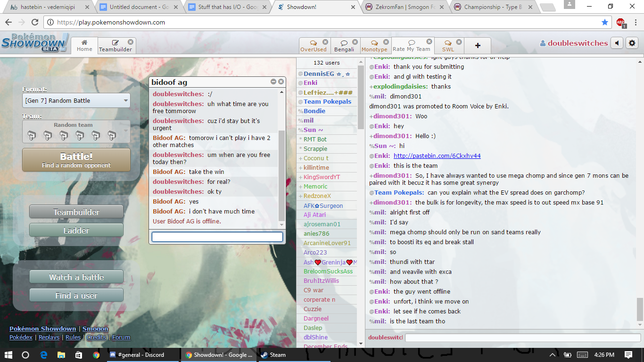Click the Ladder button
This screenshot has width=644, height=362.
[76, 230]
